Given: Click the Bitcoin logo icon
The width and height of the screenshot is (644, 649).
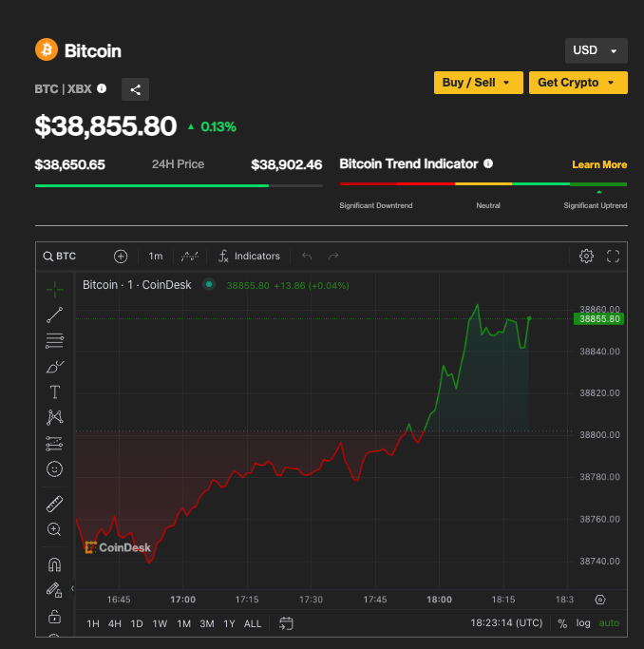Looking at the screenshot, I should [x=47, y=49].
